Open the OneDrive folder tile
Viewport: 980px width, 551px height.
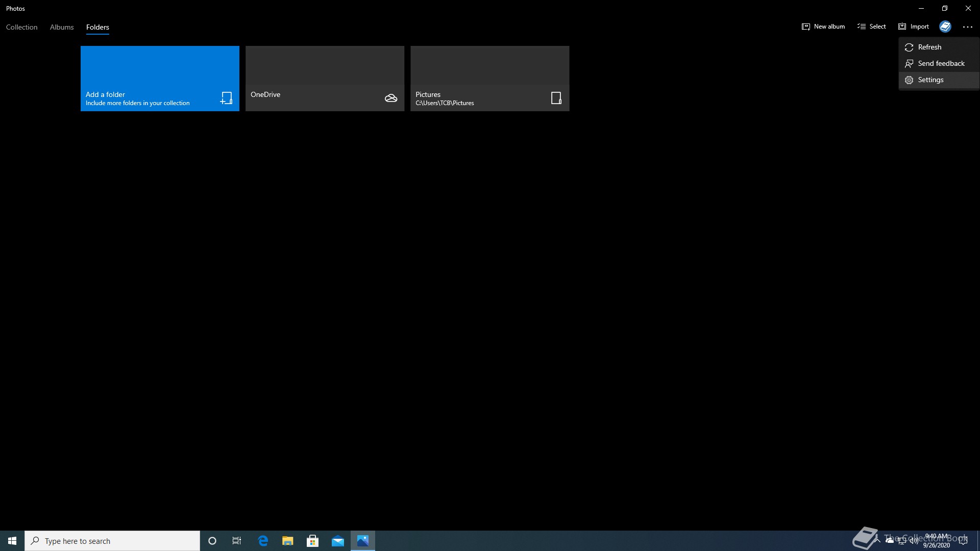pos(325,79)
